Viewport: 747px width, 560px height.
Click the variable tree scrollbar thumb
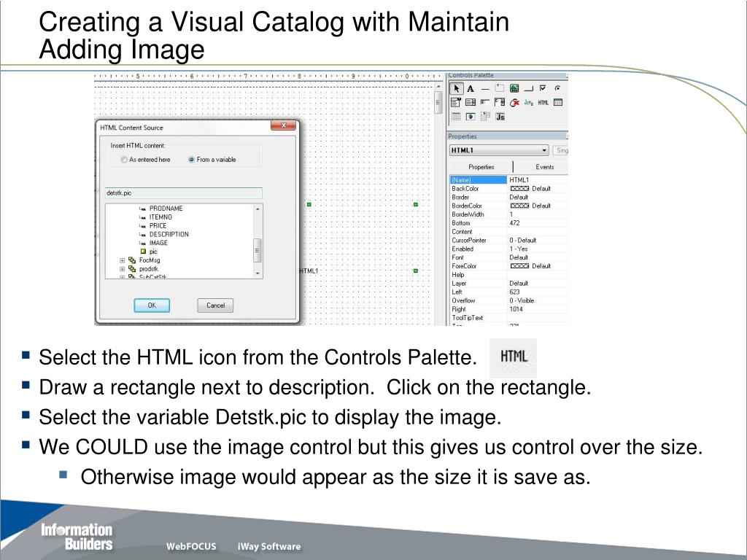tap(258, 251)
